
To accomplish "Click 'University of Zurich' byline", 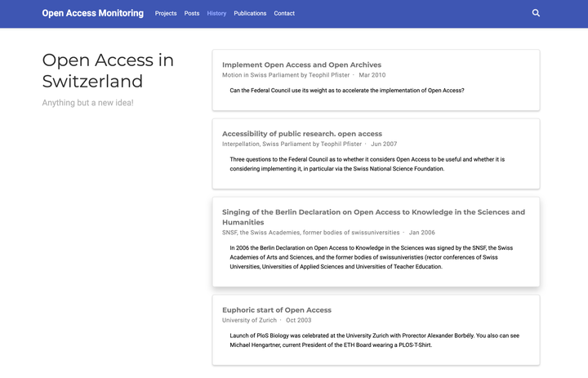I will pyautogui.click(x=249, y=320).
